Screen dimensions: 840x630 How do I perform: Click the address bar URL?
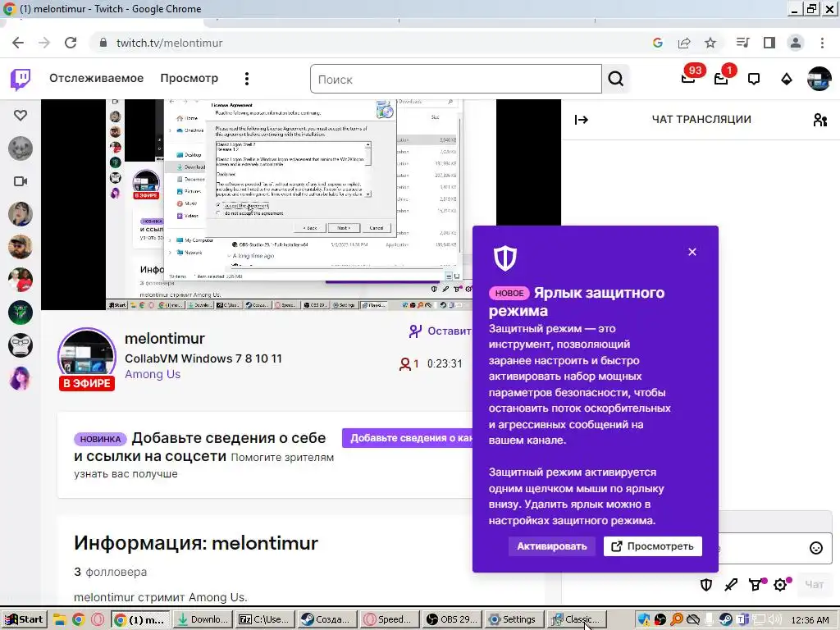[169, 43]
